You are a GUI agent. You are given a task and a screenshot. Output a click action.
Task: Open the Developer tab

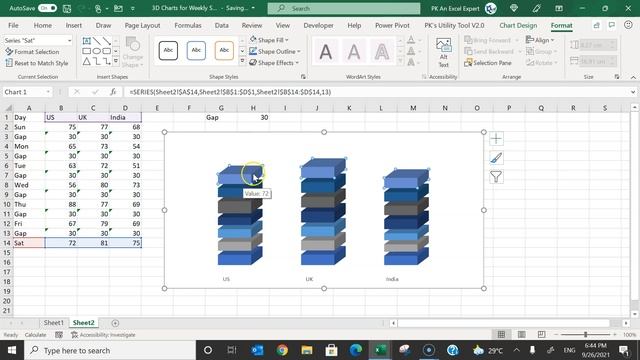[318, 25]
